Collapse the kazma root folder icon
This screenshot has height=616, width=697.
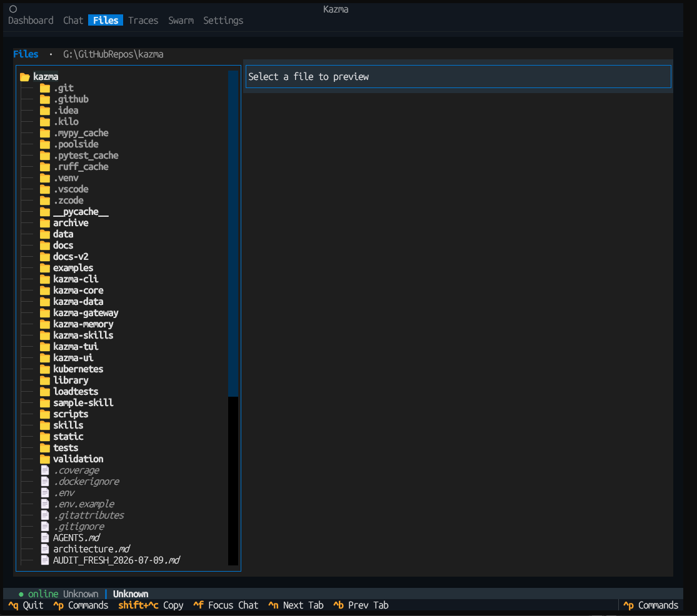click(x=25, y=77)
